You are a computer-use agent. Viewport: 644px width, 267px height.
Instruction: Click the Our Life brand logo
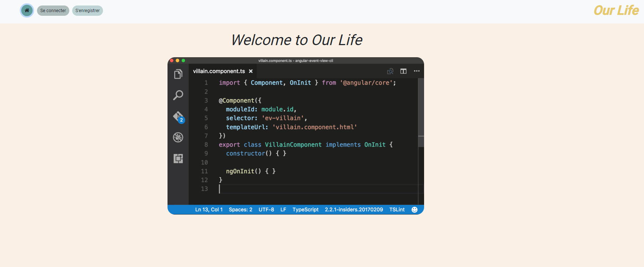[x=616, y=11]
